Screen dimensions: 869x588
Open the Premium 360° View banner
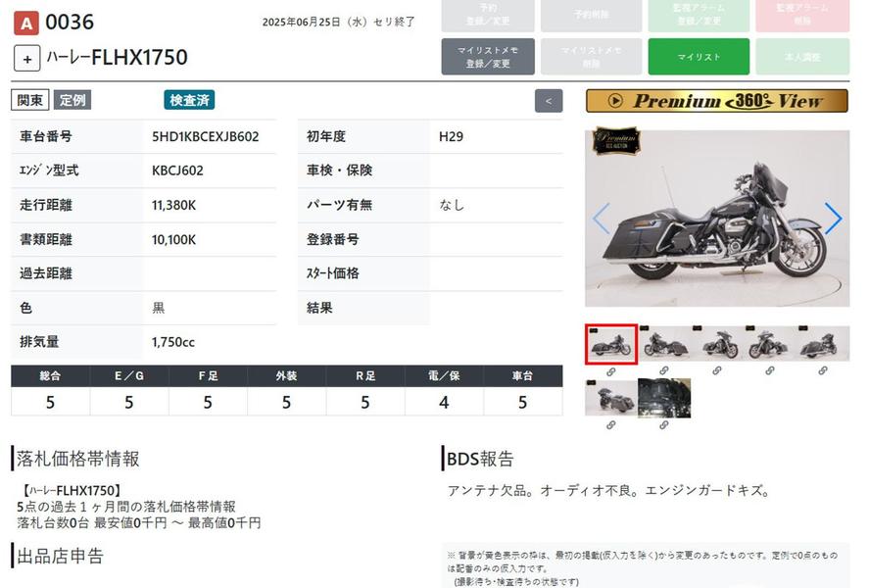click(x=717, y=101)
